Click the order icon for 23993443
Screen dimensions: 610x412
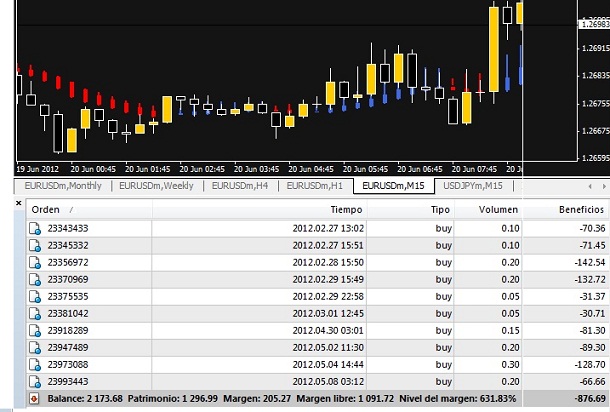[x=36, y=381]
